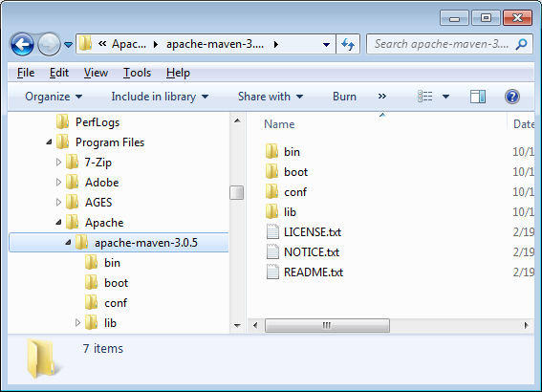Open the recent pages dropdown arrow
Screen dimensions: 542x392
(69, 45)
